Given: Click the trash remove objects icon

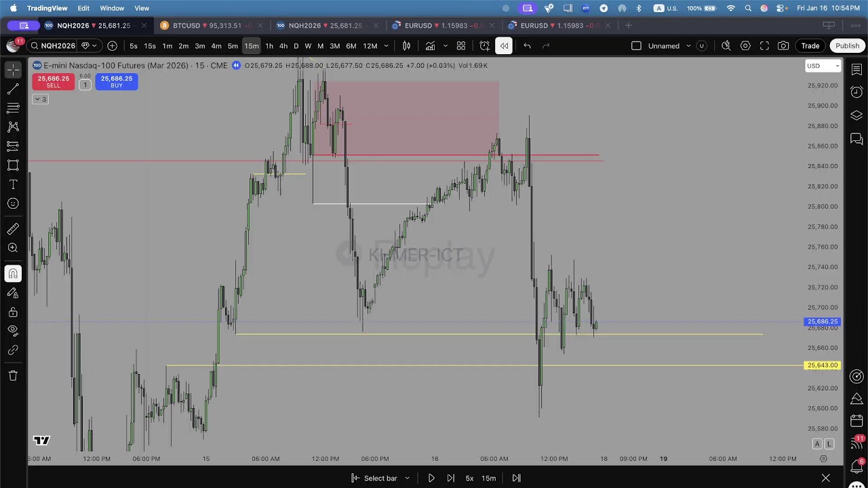Looking at the screenshot, I should [13, 375].
